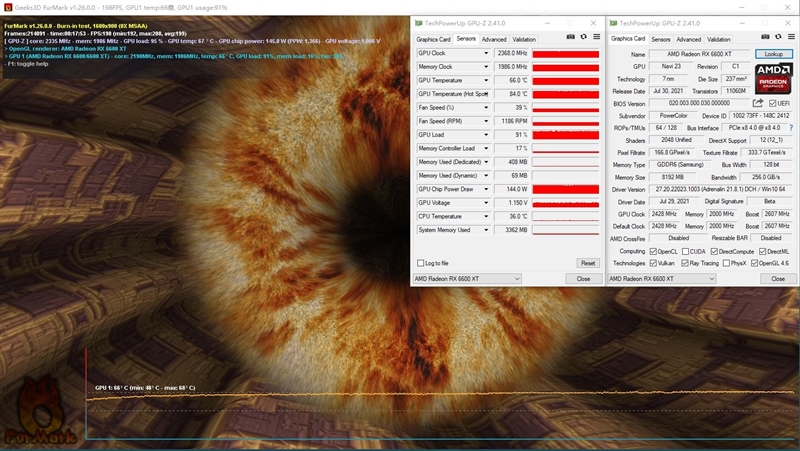The image size is (800, 451).
Task: Click BIOS export share arrow icon
Action: point(758,103)
